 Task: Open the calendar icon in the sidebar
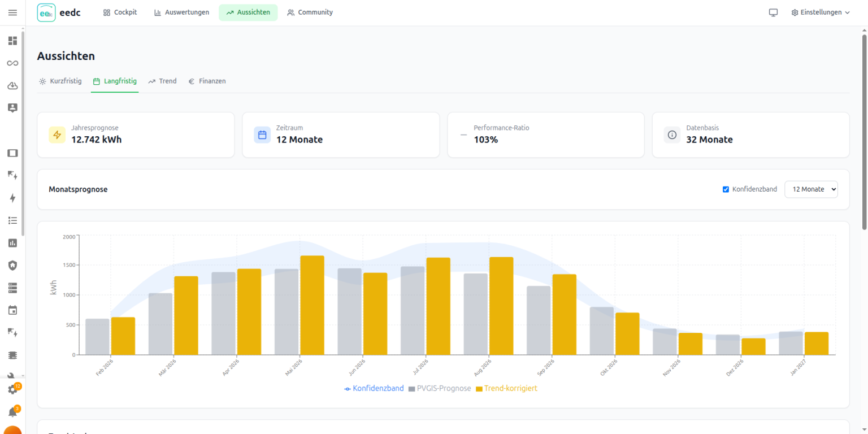12,310
